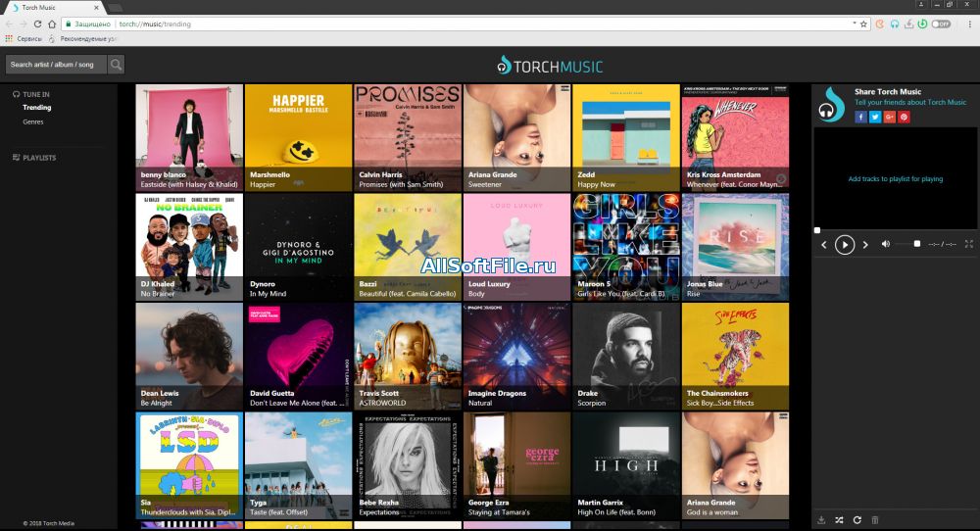Open Jonas Blue Rise album
Image resolution: width=980 pixels, height=531 pixels.
735,247
